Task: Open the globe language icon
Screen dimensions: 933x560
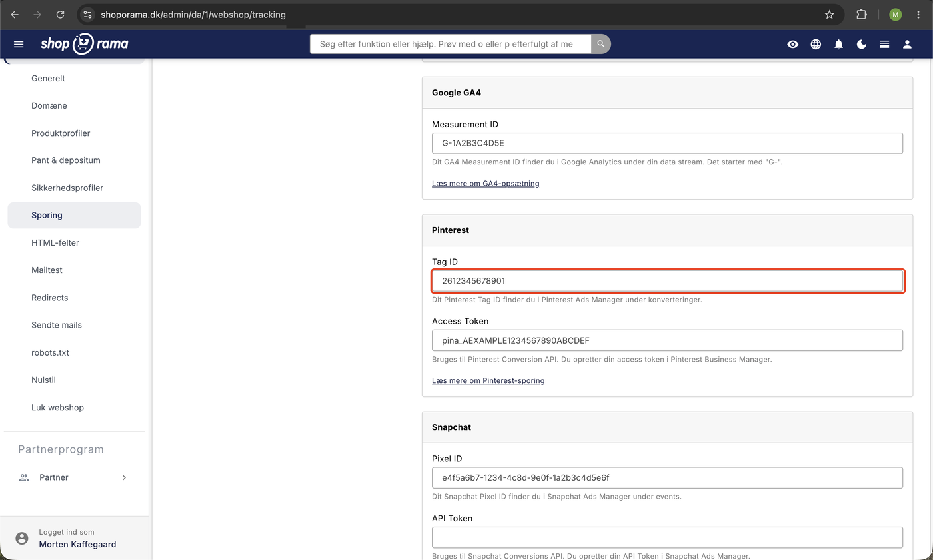Action: [x=816, y=44]
